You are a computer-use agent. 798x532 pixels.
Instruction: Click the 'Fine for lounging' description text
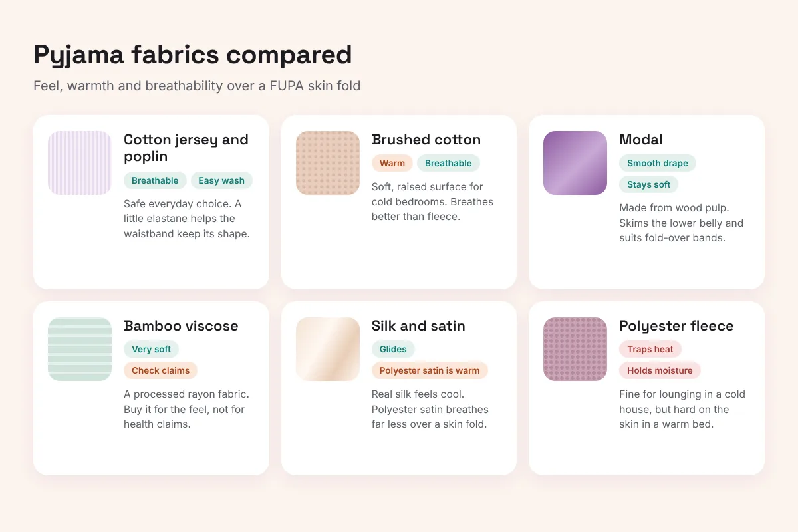(682, 409)
